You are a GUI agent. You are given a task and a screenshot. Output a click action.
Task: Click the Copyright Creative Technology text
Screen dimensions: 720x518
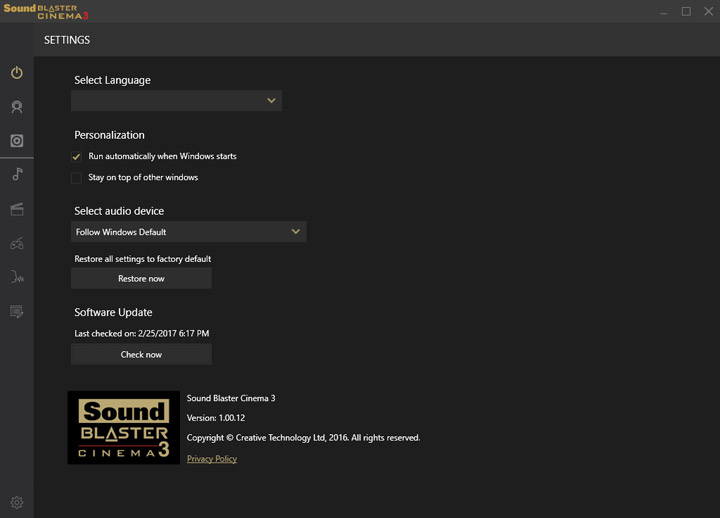303,438
